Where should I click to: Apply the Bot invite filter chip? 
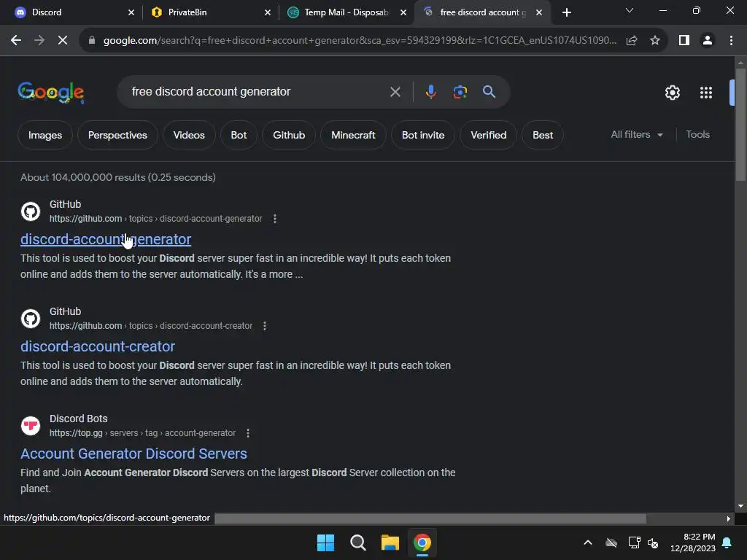[423, 135]
